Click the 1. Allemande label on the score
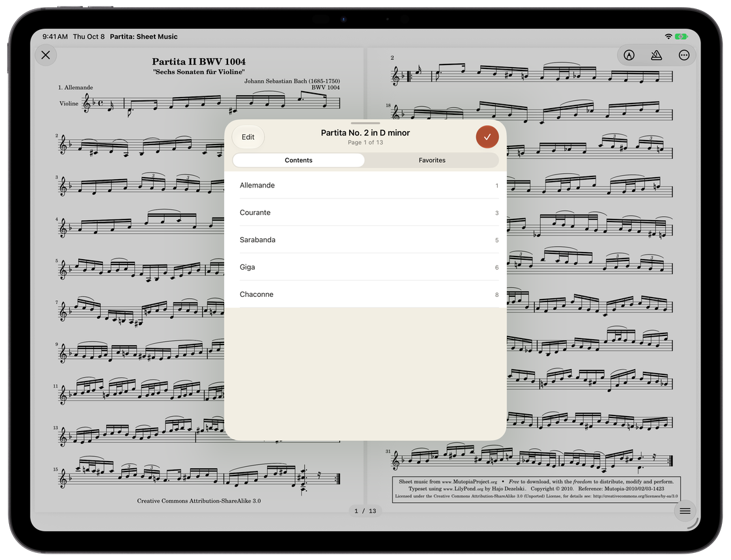Screen dimensions: 731x560 tap(75, 88)
